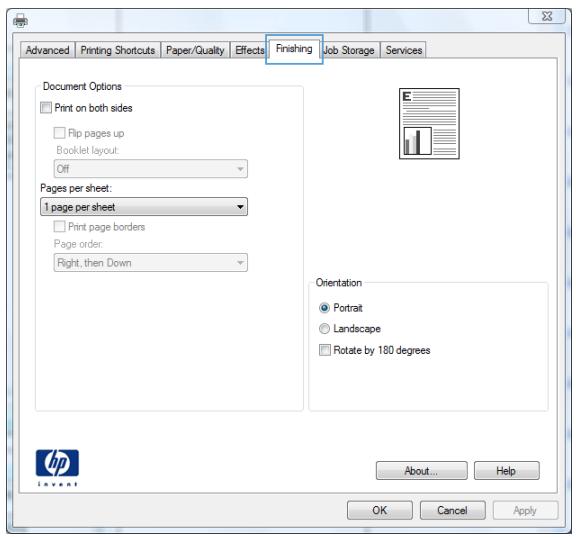
Task: Open Help for this dialog
Action: coord(507,471)
